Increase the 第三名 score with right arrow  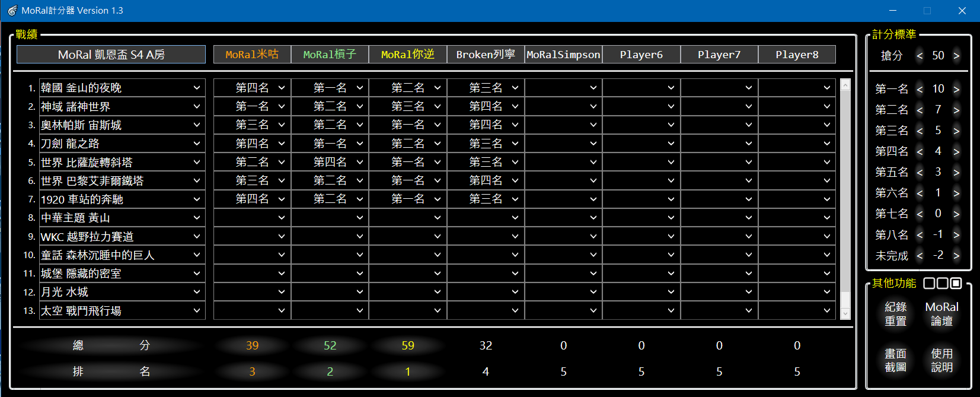coord(956,131)
